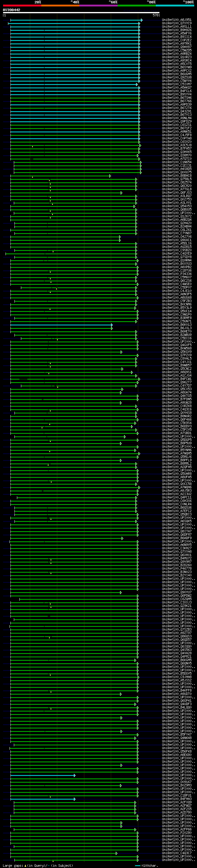The height and width of the screenshot is (868, 197).
Task: Select the UniRef100_Q3HVK5 label
Action: tap(177, 152)
